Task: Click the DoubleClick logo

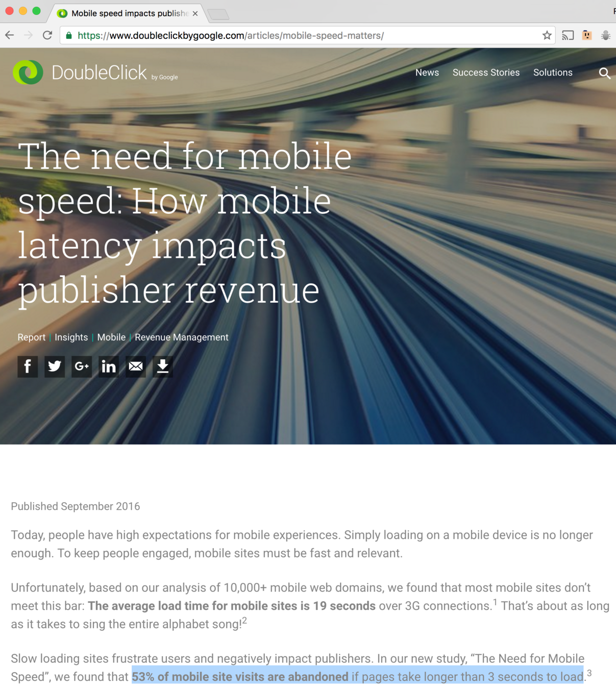Action: pos(95,72)
